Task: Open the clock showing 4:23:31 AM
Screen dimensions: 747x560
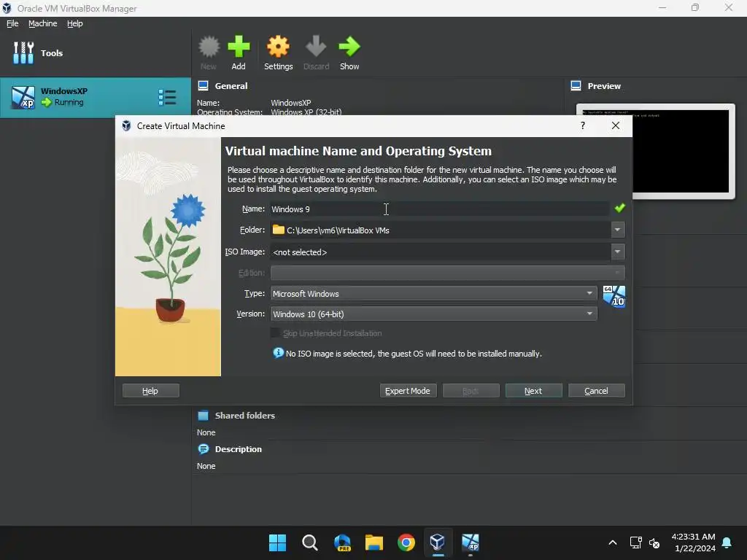Action: 693,542
